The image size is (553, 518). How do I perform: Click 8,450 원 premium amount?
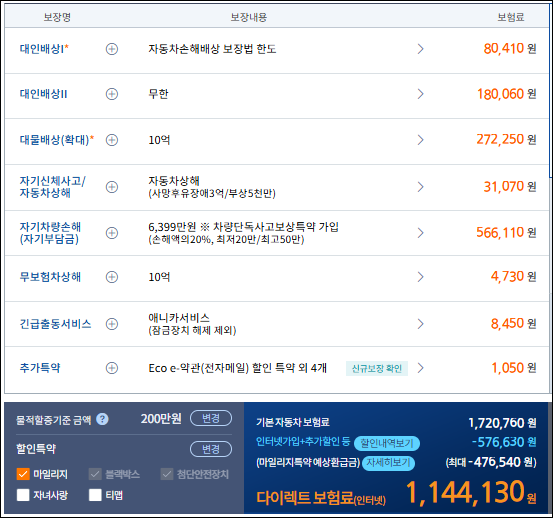514,324
